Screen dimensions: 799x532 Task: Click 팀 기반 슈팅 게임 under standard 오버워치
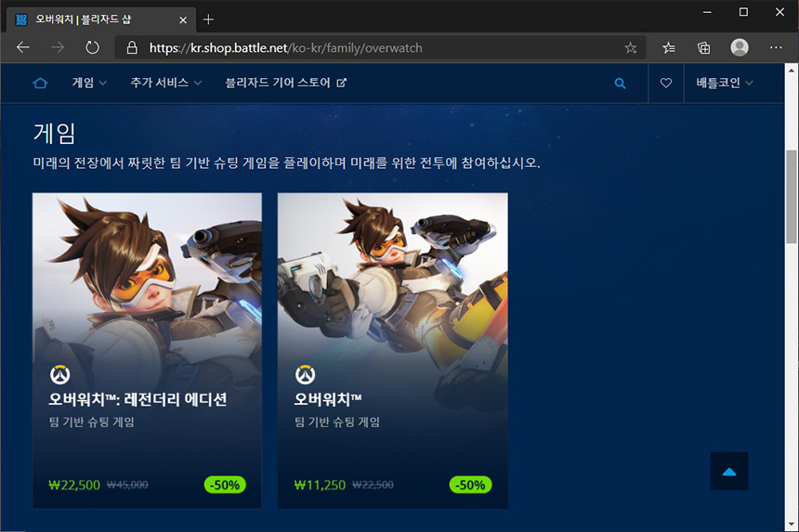click(x=337, y=422)
